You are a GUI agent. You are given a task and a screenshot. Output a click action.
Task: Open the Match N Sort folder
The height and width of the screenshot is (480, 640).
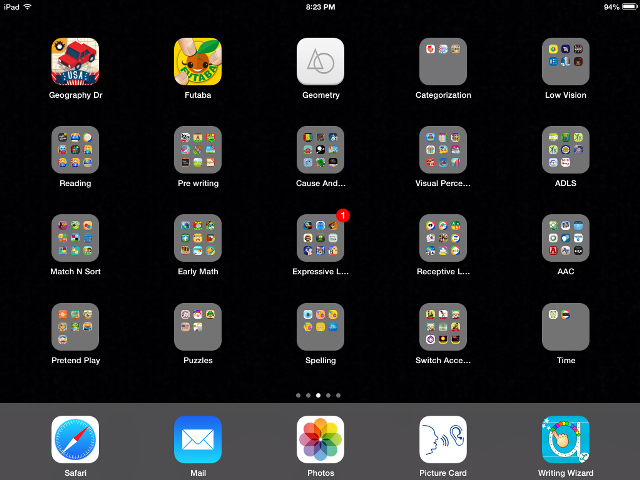(75, 238)
